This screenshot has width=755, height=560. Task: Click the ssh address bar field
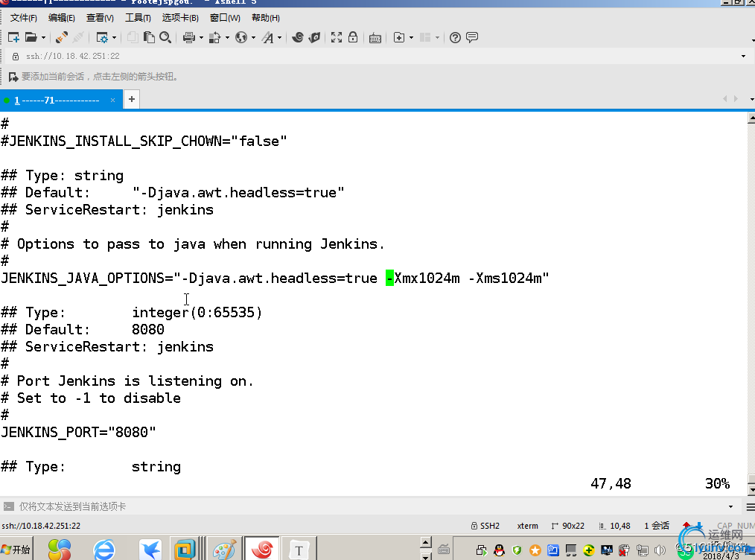tap(375, 57)
